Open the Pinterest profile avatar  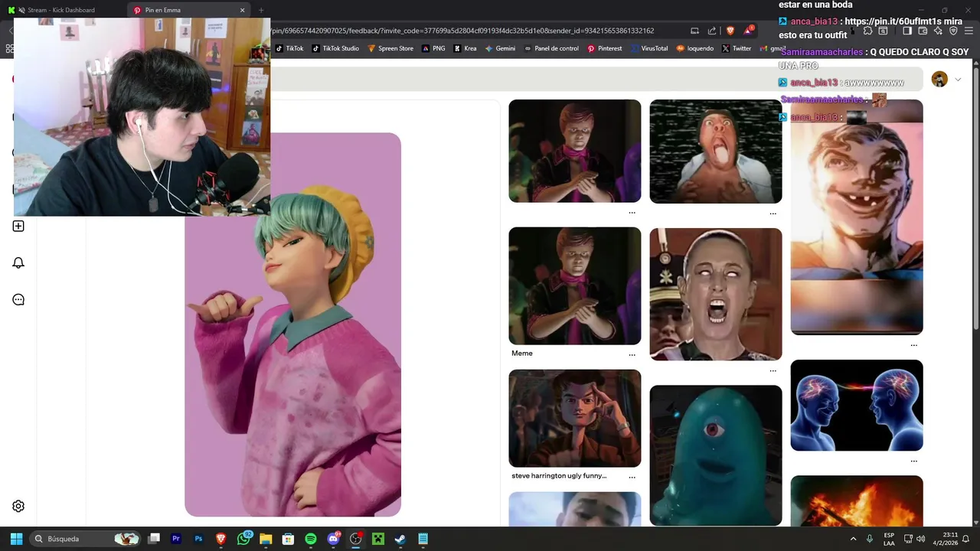(x=939, y=80)
